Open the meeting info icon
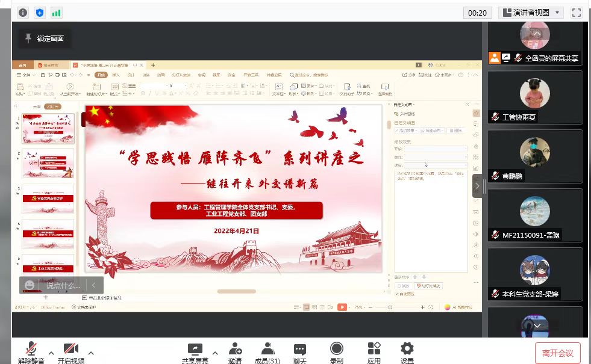The height and width of the screenshot is (364, 591). [x=23, y=13]
